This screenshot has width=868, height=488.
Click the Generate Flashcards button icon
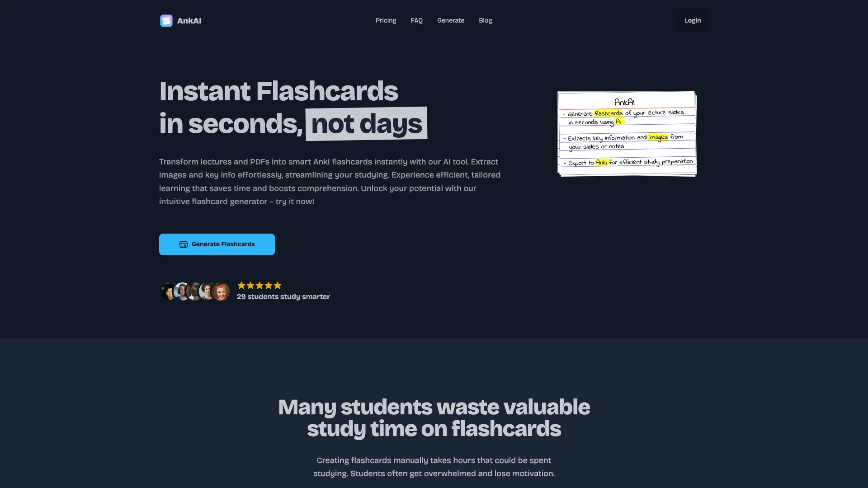tap(183, 244)
